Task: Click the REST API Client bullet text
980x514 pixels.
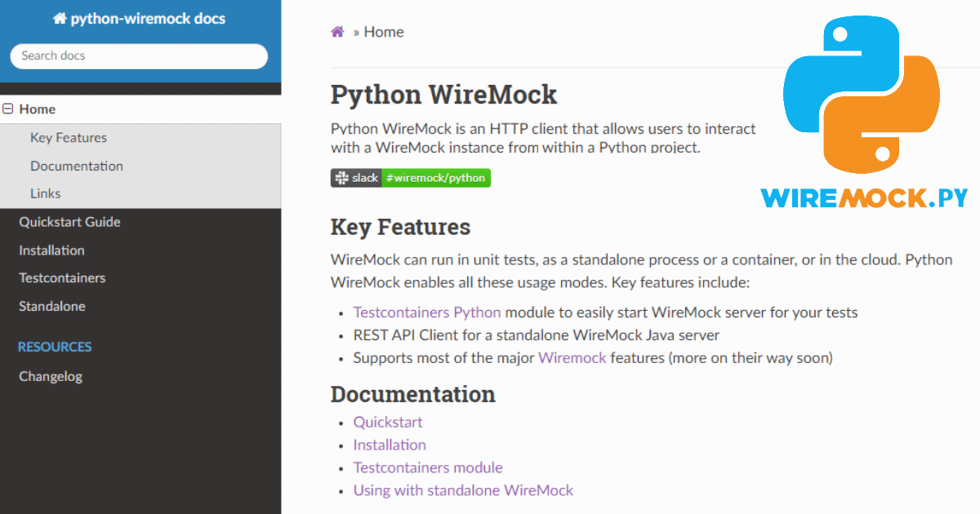Action: [x=537, y=335]
